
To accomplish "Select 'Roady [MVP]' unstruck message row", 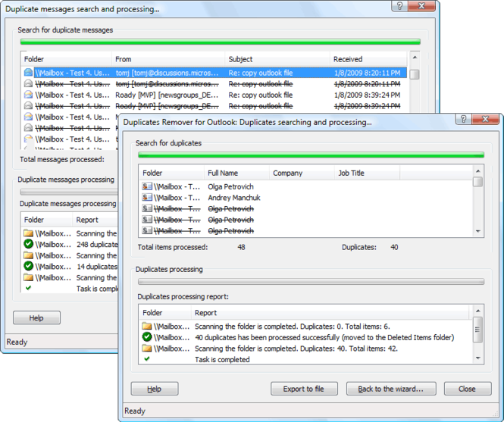I will [214, 95].
